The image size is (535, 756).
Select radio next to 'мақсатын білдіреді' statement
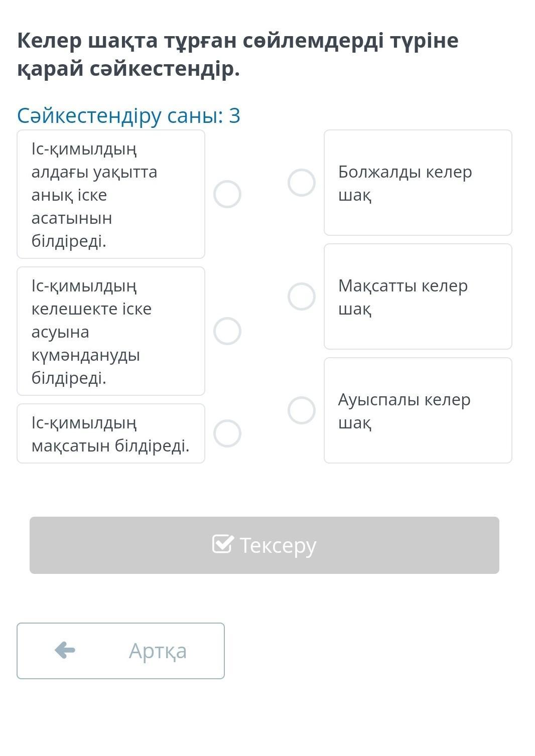click(x=227, y=433)
